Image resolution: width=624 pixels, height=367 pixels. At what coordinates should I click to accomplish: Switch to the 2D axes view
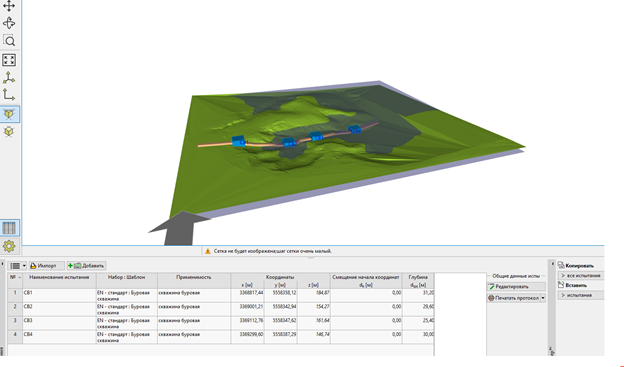[x=9, y=95]
